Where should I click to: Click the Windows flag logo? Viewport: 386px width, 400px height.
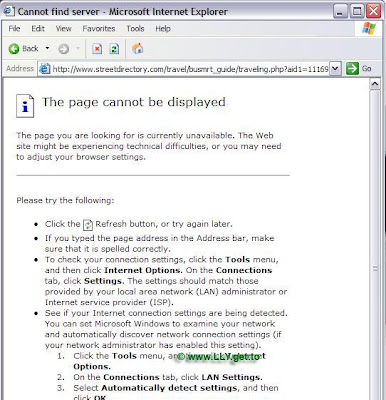369,29
